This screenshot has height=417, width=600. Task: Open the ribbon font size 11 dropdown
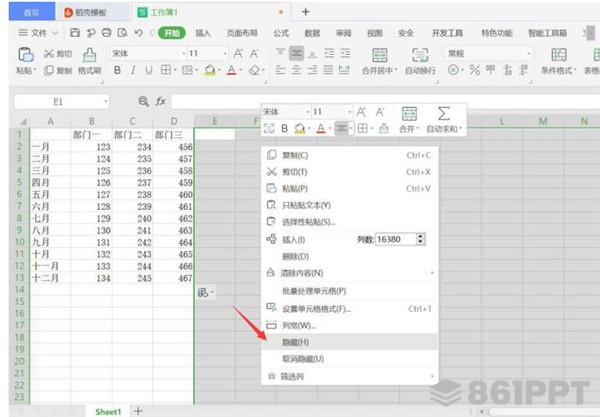click(x=225, y=54)
